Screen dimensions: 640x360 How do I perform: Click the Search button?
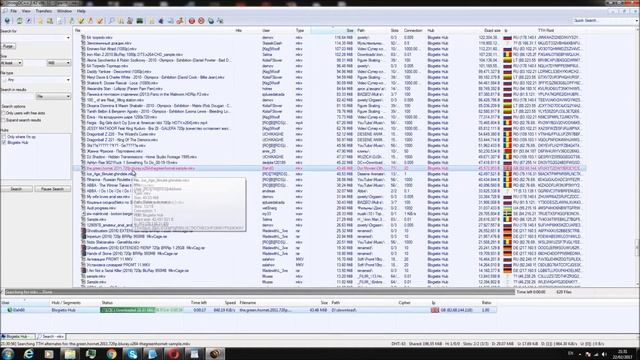(x=16, y=189)
